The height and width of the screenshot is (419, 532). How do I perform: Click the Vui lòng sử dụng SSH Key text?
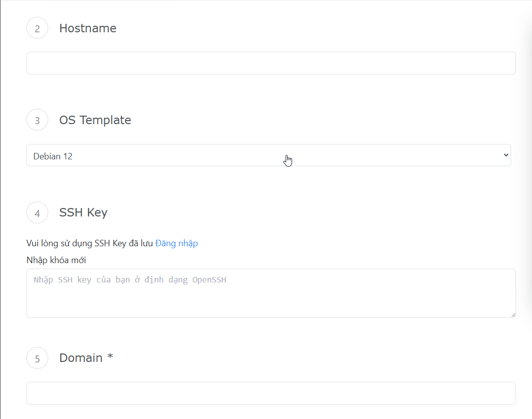75,243
